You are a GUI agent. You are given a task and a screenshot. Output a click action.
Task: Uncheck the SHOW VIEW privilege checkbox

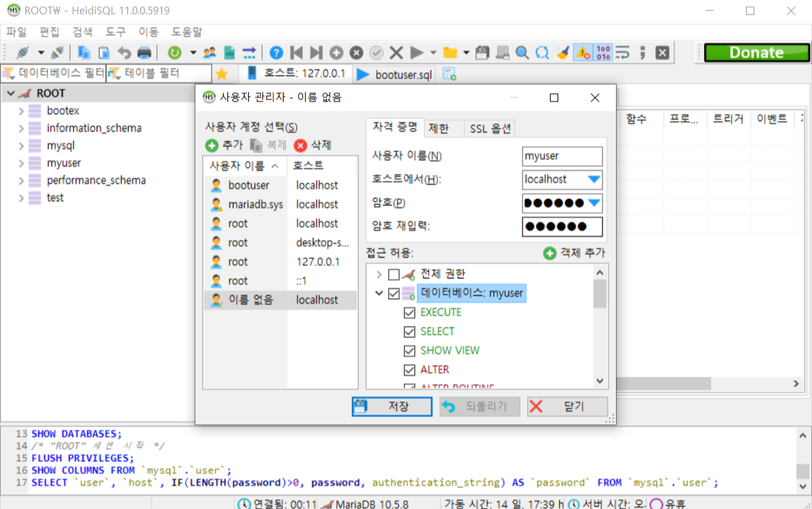click(x=409, y=351)
